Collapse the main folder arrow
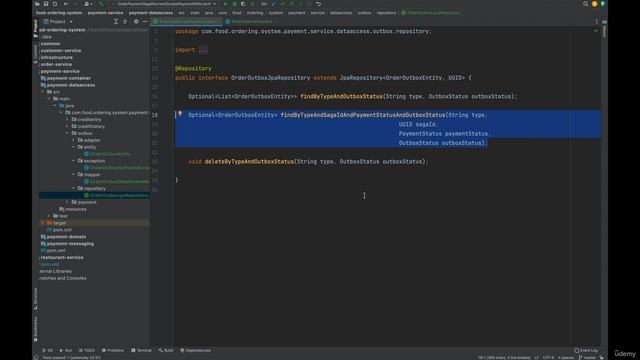The width and height of the screenshot is (640, 360). pos(49,99)
